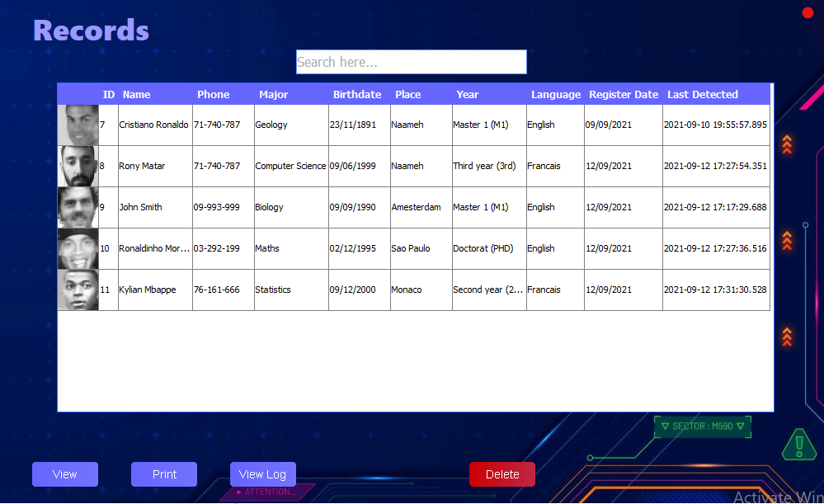Sort by the Language column header

point(555,95)
